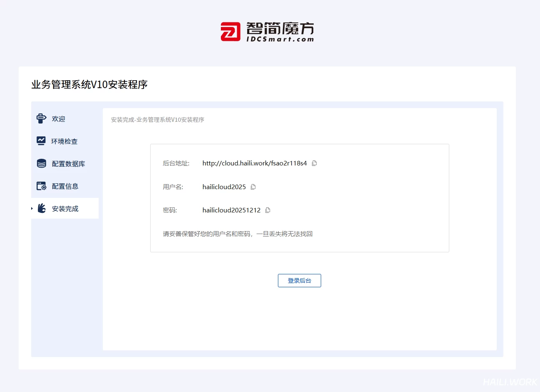This screenshot has height=392, width=540.
Task: Click the window gear icon for 配置信息
Action: pyautogui.click(x=41, y=186)
